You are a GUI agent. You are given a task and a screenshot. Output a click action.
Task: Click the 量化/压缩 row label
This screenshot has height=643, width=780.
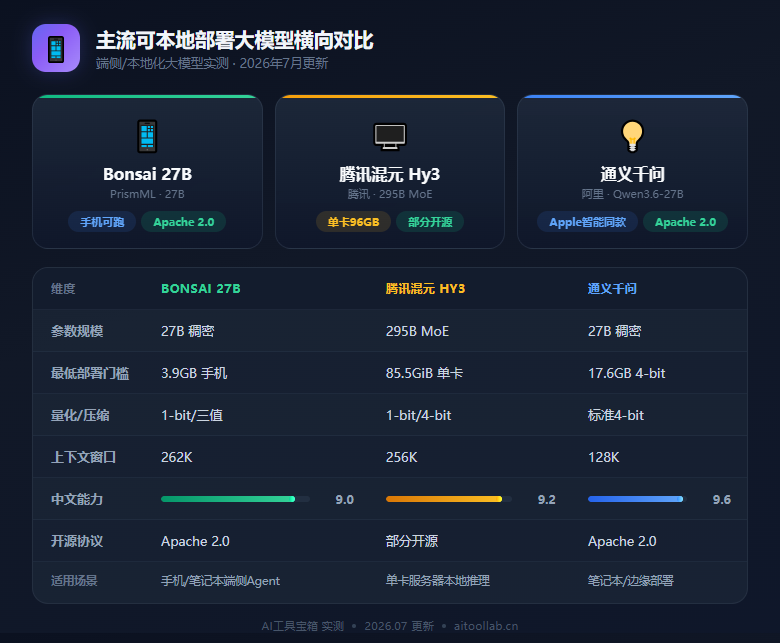(80, 415)
